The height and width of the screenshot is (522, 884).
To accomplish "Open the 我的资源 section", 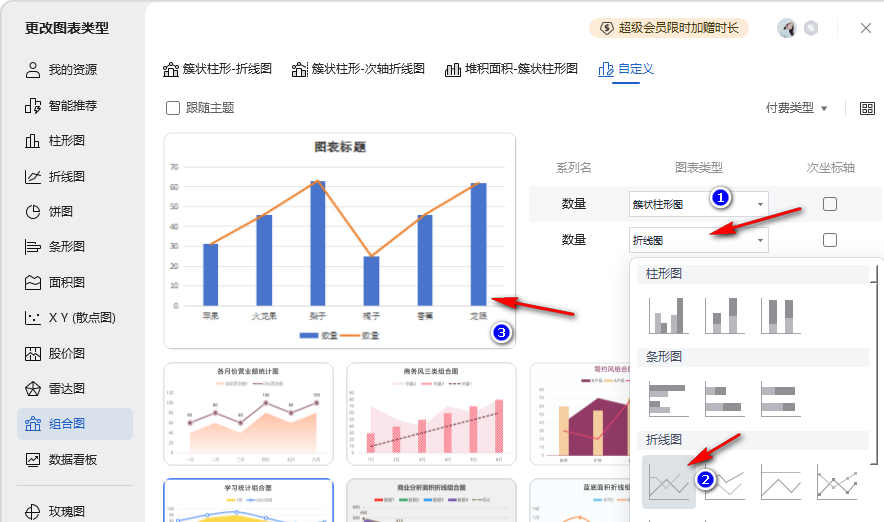I will click(x=61, y=70).
